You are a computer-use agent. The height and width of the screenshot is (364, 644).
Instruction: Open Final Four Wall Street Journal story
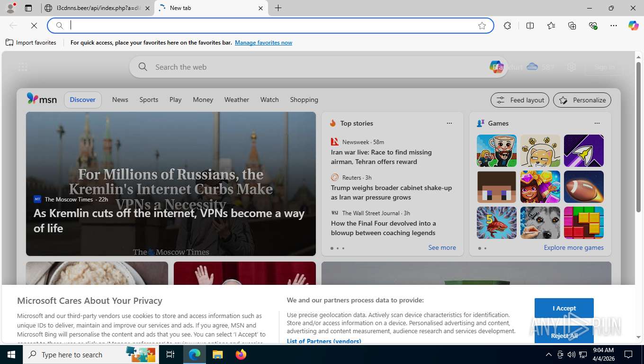383,228
